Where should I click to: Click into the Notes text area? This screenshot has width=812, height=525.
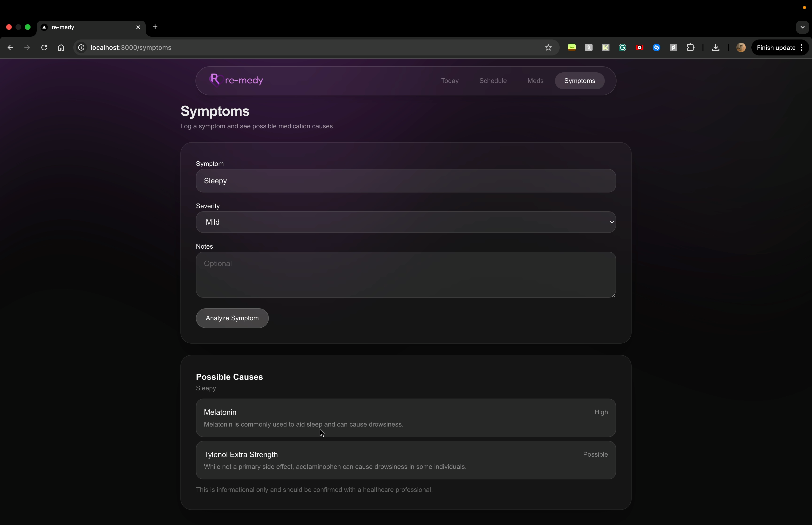point(406,275)
